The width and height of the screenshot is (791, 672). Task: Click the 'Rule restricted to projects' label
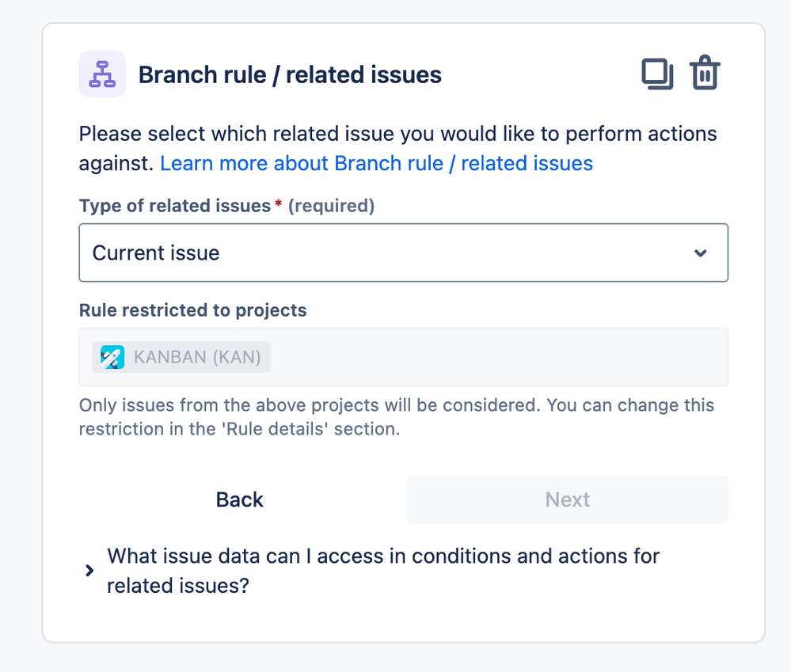coord(192,310)
